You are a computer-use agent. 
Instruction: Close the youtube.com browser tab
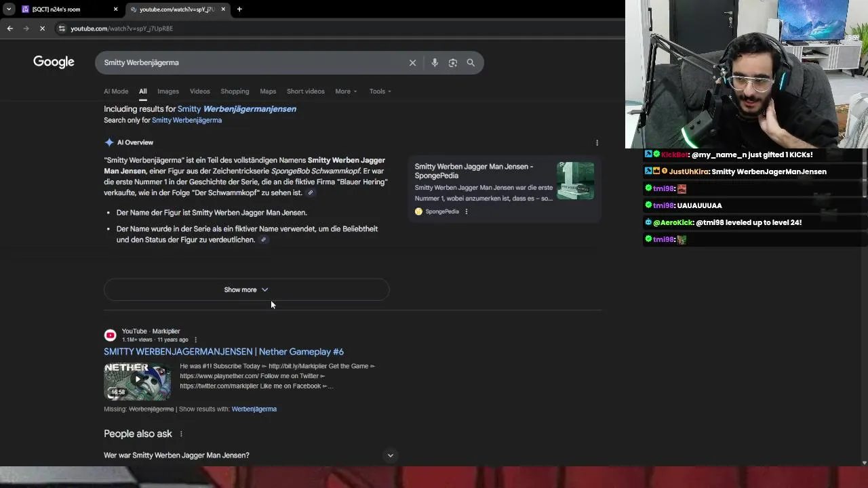223,9
